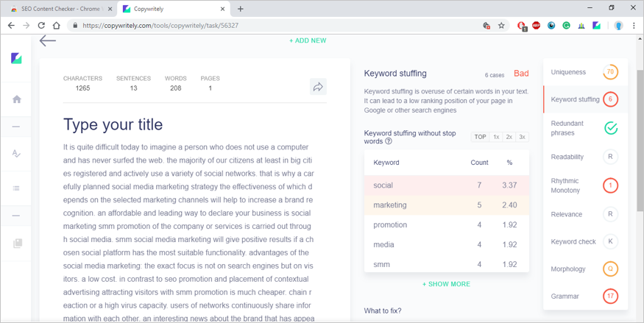Click the share arrow icon

318,87
